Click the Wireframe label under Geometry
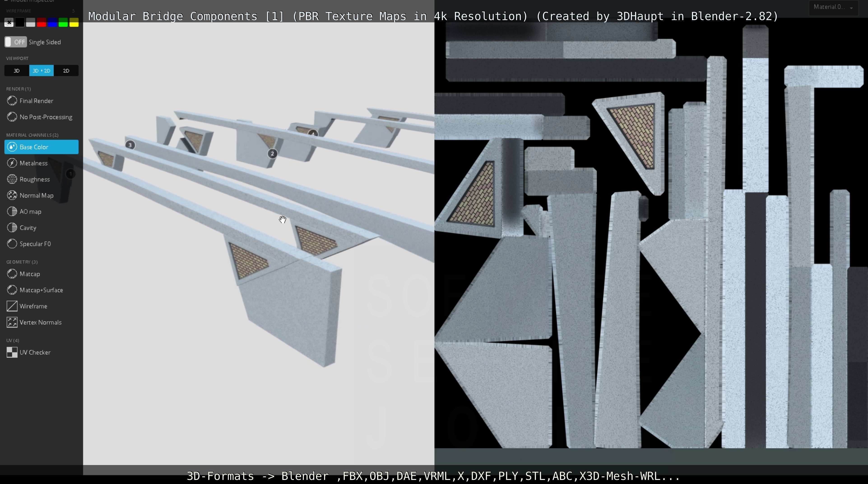 click(33, 306)
